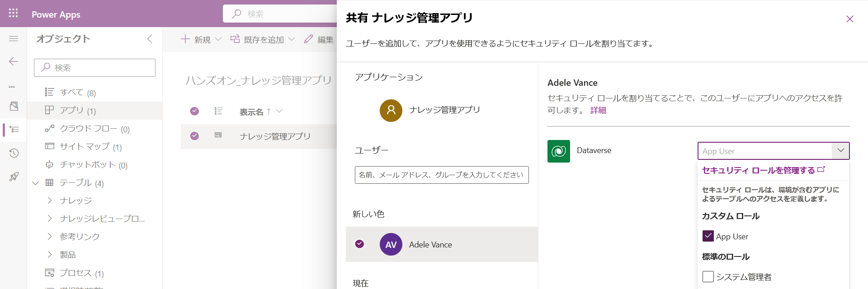Screen dimensions: 868x289
Task: Expand the ナレッジレビュープロ... table node
Action: (x=50, y=219)
